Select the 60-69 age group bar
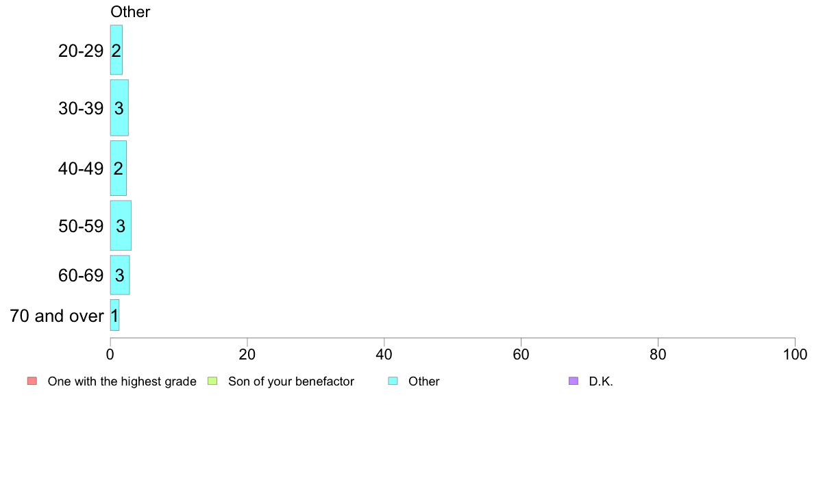814x504 pixels. point(120,275)
